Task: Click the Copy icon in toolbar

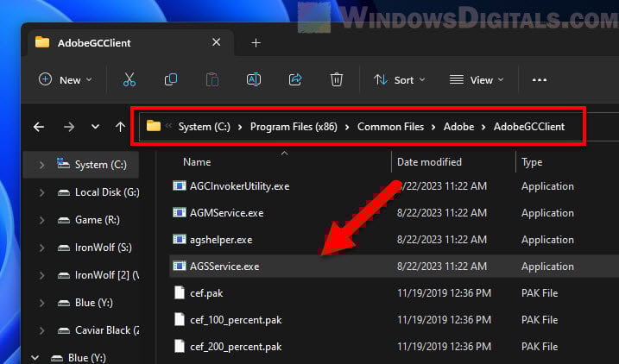Action: [171, 79]
